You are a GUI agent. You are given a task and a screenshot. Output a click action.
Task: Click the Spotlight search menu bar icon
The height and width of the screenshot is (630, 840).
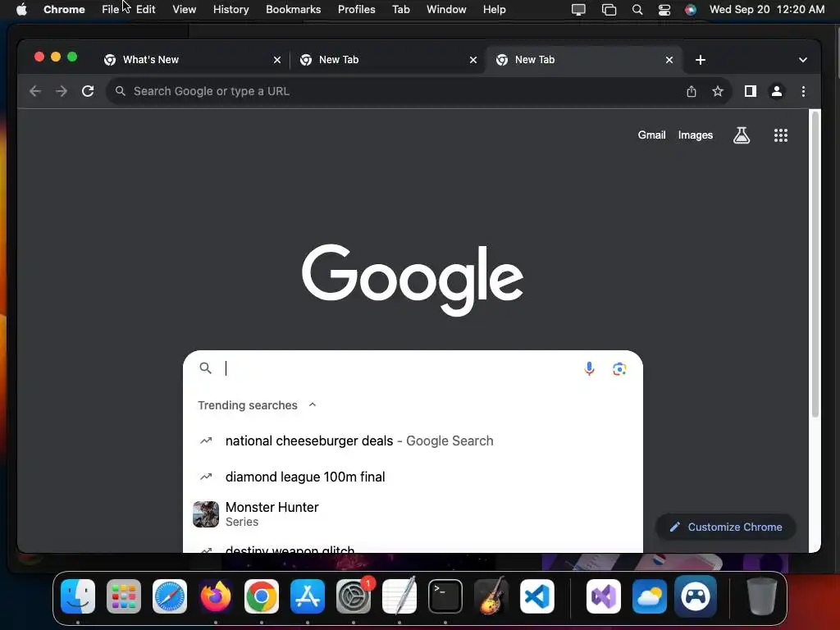pyautogui.click(x=637, y=10)
